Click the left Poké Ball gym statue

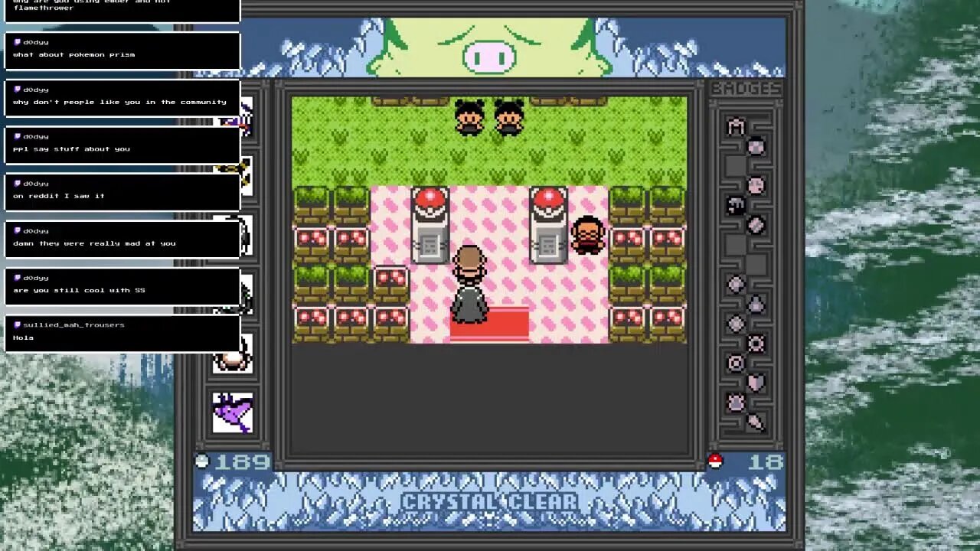430,224
